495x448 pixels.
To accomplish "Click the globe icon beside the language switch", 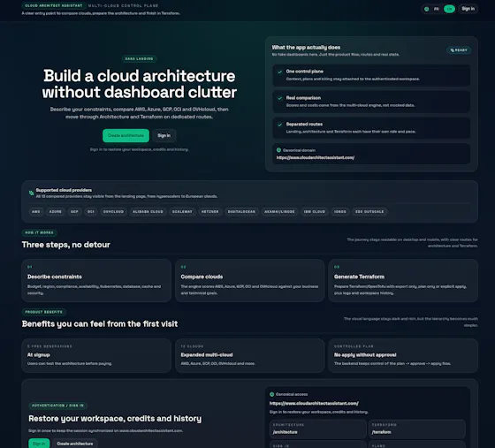I will [426, 9].
